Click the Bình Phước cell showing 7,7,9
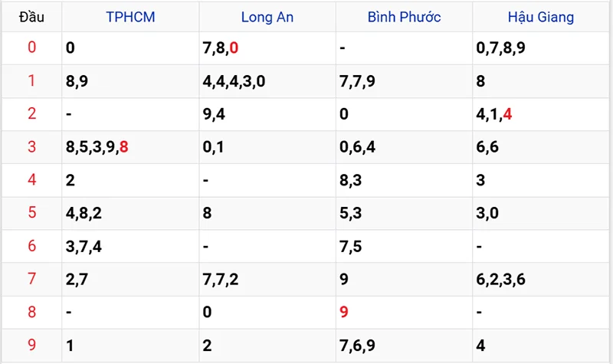The image size is (613, 364). coord(357,81)
